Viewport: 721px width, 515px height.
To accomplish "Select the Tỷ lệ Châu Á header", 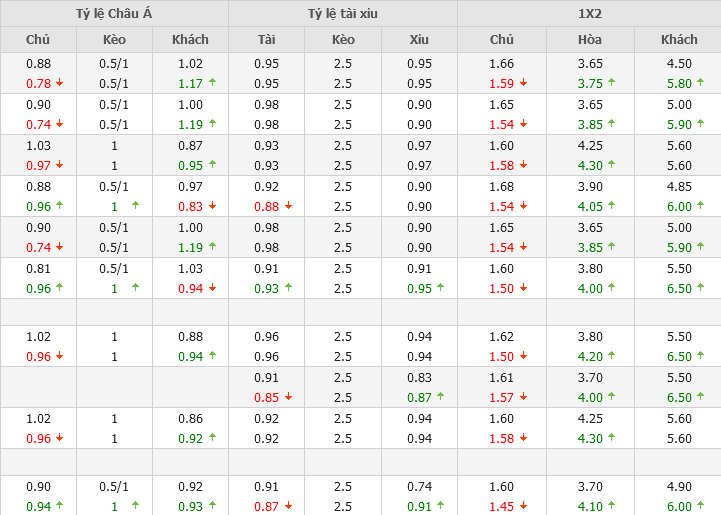I will [x=114, y=14].
